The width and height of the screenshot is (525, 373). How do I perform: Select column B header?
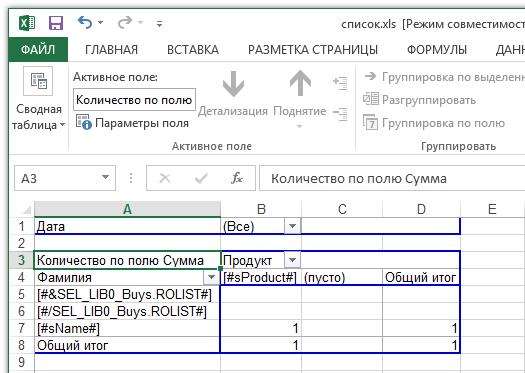tap(261, 209)
